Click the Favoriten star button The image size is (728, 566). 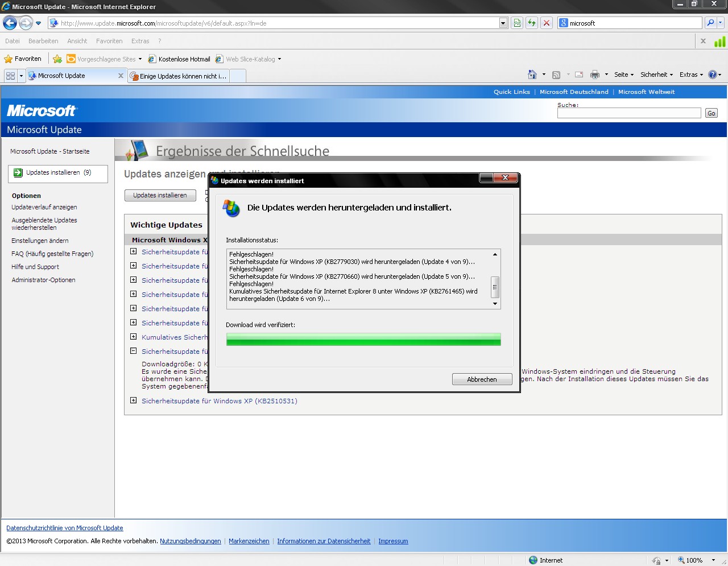[x=23, y=59]
